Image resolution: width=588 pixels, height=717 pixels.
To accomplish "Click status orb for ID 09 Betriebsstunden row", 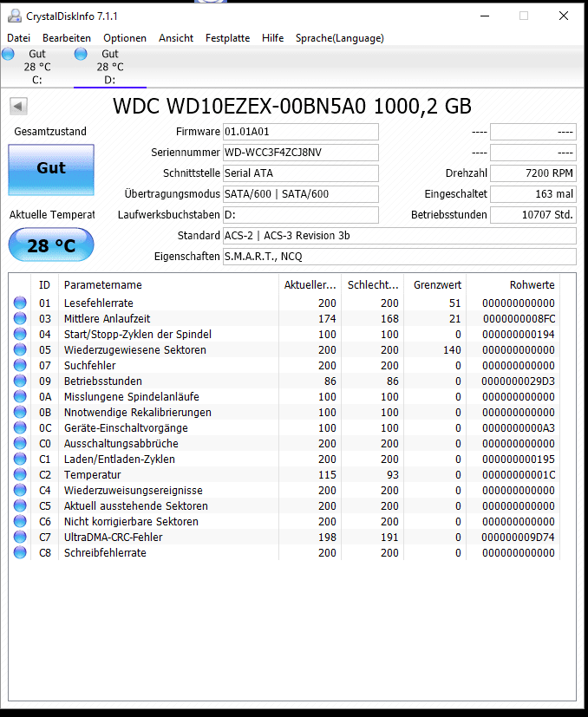I will [x=20, y=381].
